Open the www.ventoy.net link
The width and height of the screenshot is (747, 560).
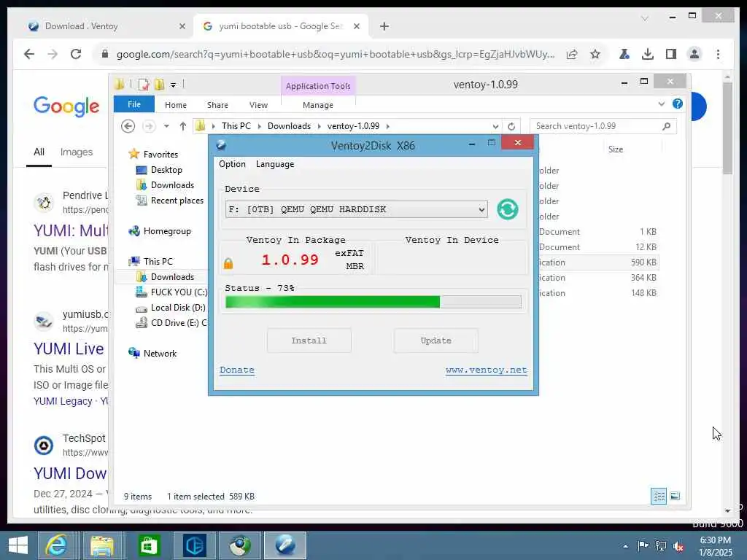(487, 370)
